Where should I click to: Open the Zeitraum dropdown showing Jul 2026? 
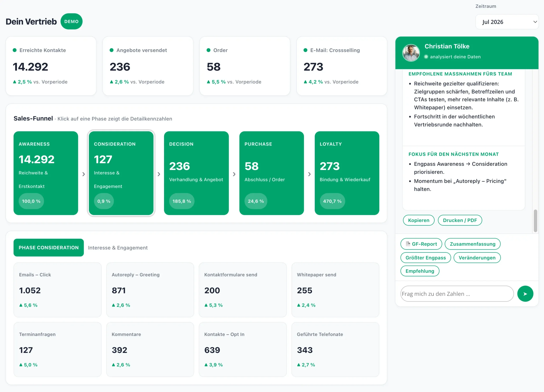click(507, 22)
